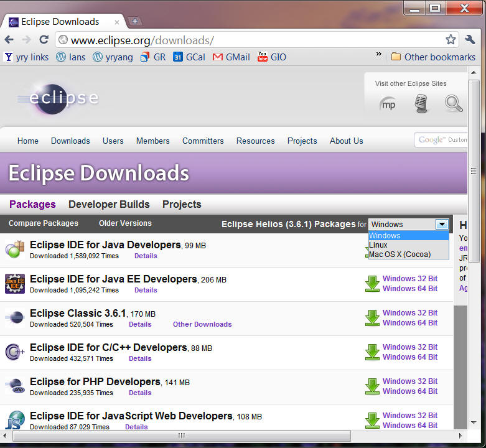Click the C/C++ package icon
Screen dimensions: 486x448
pyautogui.click(x=15, y=352)
